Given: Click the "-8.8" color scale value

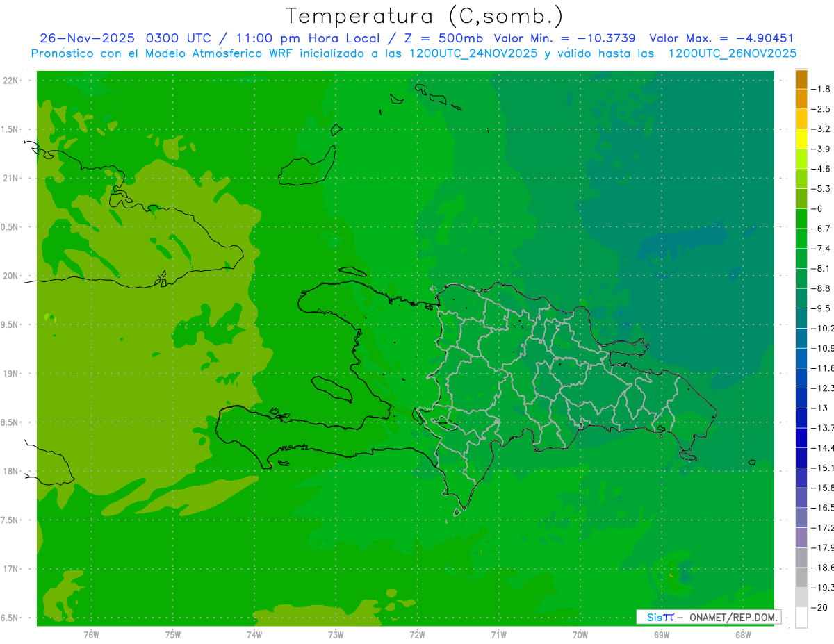Looking at the screenshot, I should click(822, 288).
